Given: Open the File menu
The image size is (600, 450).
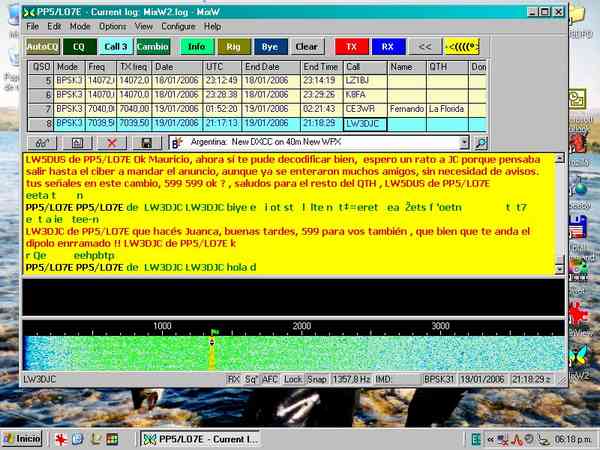Looking at the screenshot, I should tap(33, 26).
